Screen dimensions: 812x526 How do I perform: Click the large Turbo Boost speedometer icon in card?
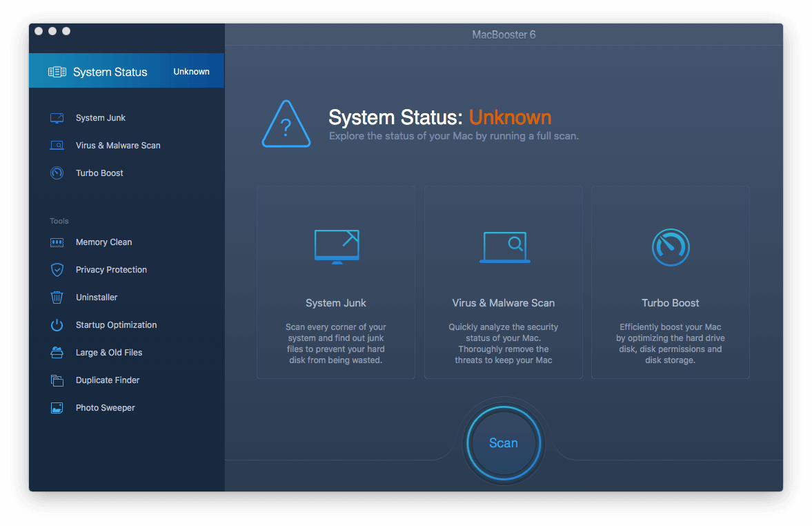point(671,247)
